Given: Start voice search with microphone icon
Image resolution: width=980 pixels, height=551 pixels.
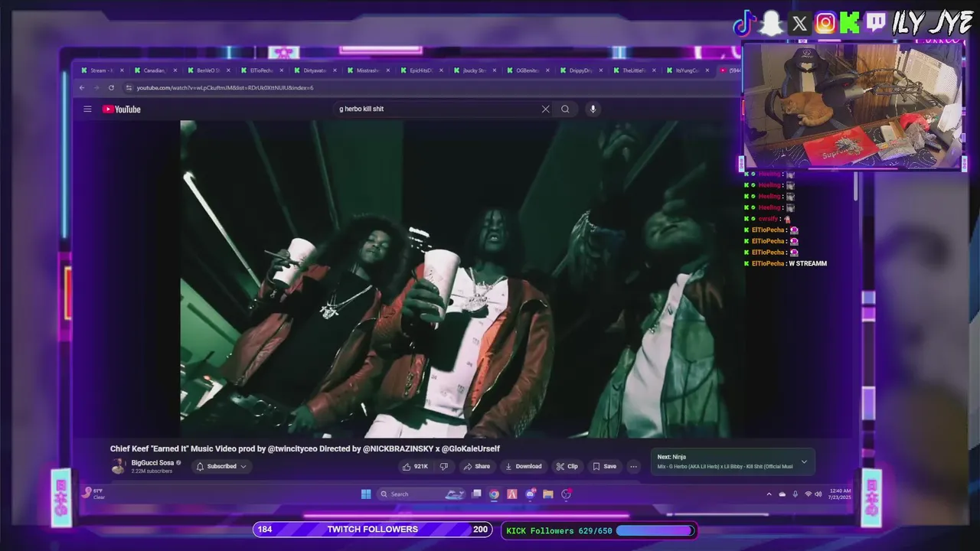Looking at the screenshot, I should [593, 109].
